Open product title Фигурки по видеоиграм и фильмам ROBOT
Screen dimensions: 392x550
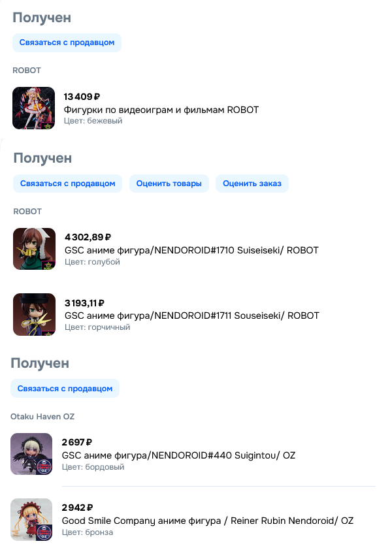coord(161,110)
